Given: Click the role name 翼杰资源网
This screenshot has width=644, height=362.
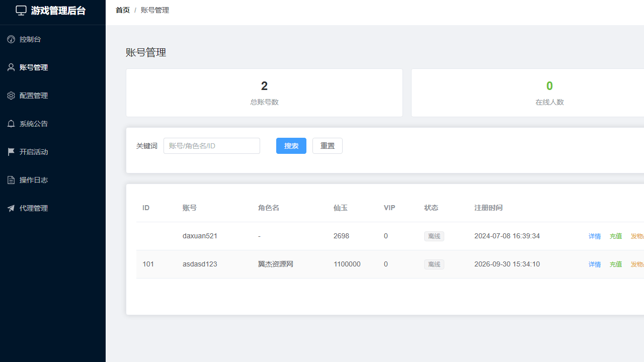Looking at the screenshot, I should pyautogui.click(x=276, y=264).
